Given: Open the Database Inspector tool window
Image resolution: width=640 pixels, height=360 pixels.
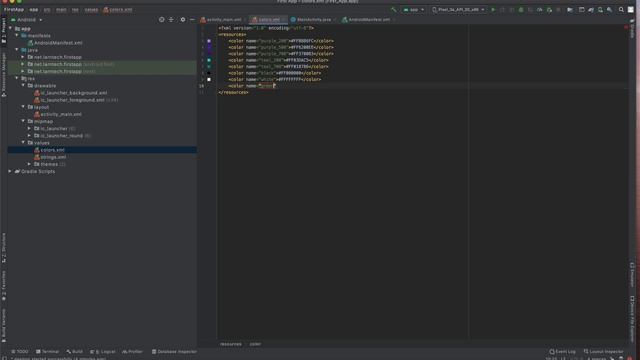Looking at the screenshot, I should point(174,351).
